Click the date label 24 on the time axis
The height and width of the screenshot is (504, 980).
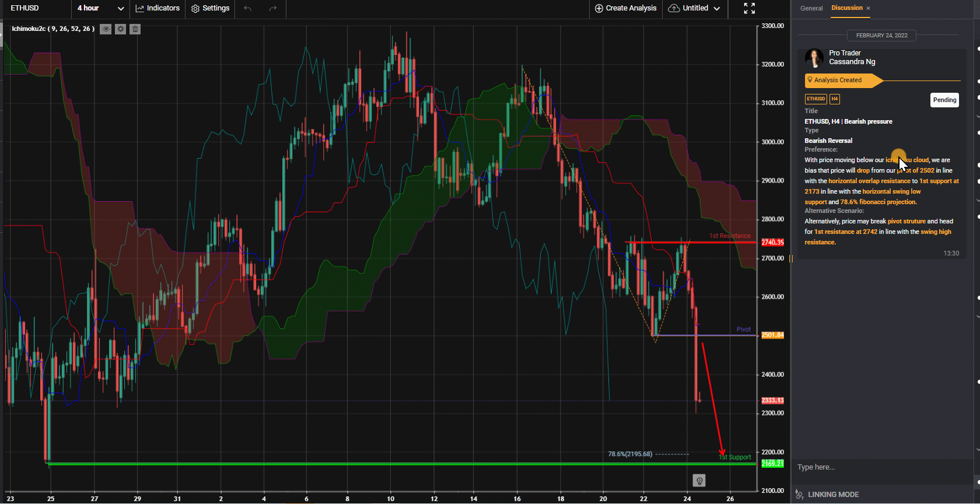[x=687, y=499]
